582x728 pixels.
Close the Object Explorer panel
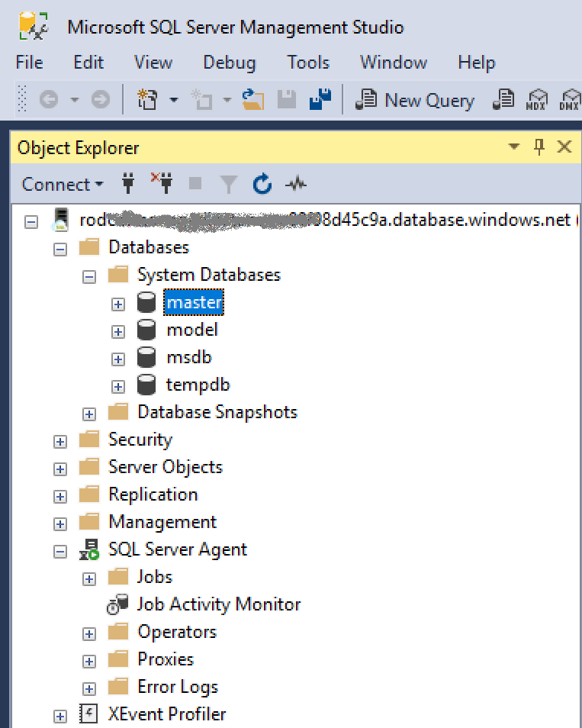pos(564,147)
